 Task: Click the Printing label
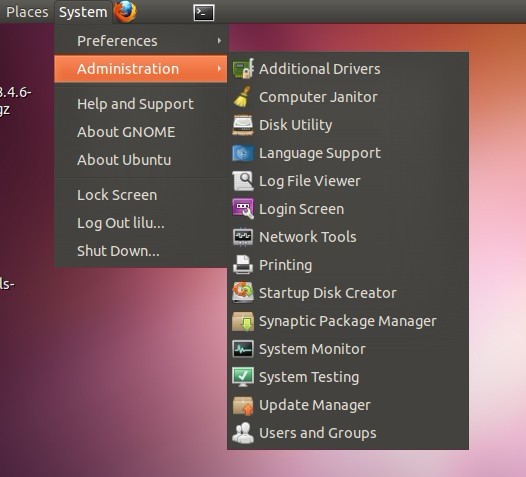point(285,265)
